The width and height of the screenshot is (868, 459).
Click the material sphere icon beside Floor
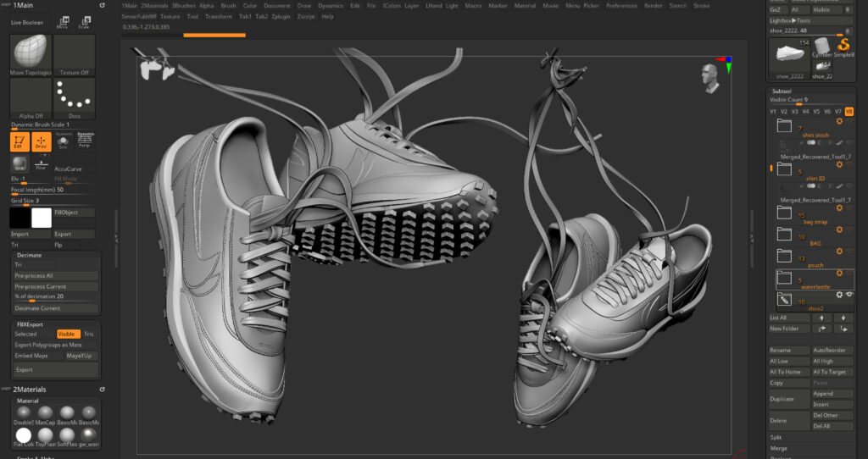(x=19, y=163)
